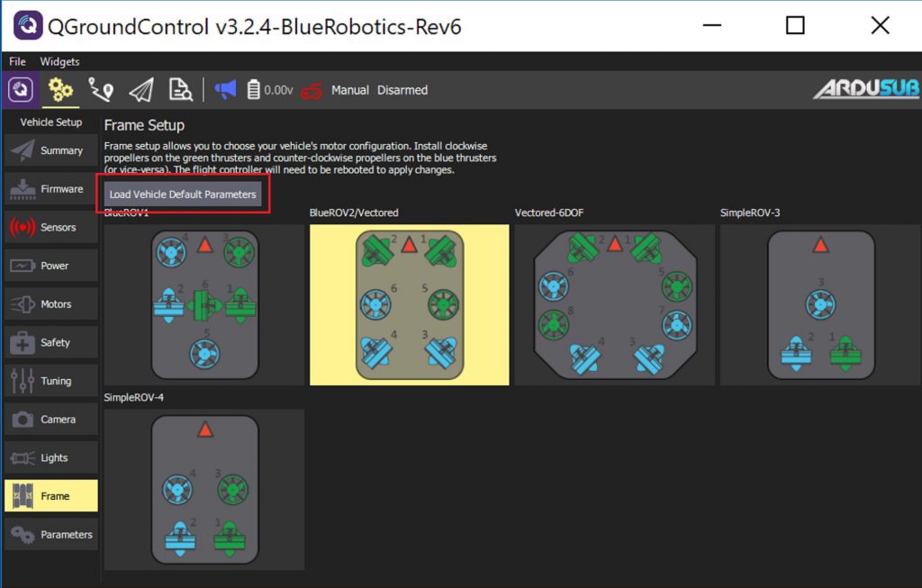
Task: Open the Plan view waypoint icon
Action: (x=100, y=89)
